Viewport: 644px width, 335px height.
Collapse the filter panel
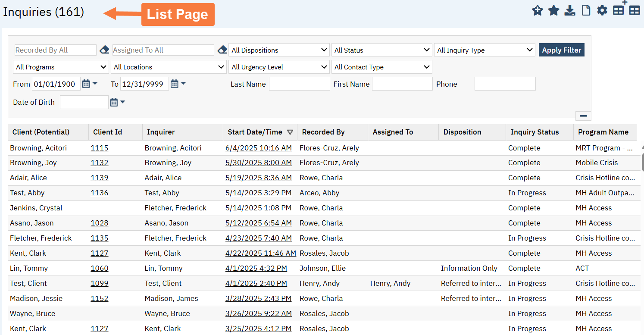[x=583, y=116]
